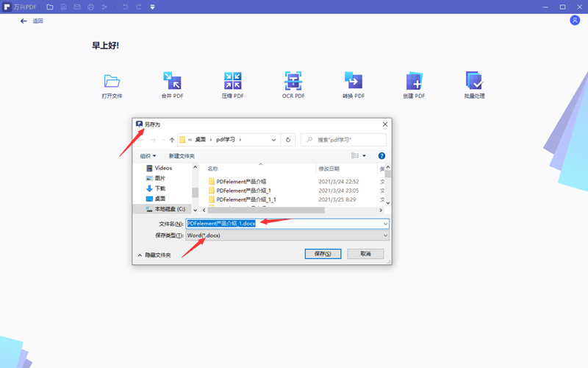Click the 打开文件 folder icon
This screenshot has height=368, width=588.
pyautogui.click(x=112, y=81)
